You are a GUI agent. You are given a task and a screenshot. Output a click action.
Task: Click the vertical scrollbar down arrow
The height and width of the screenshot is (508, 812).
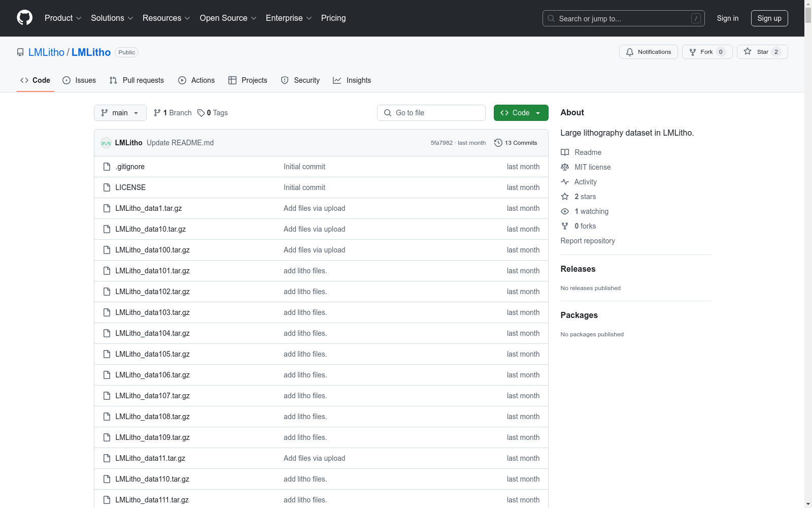pos(808,503)
